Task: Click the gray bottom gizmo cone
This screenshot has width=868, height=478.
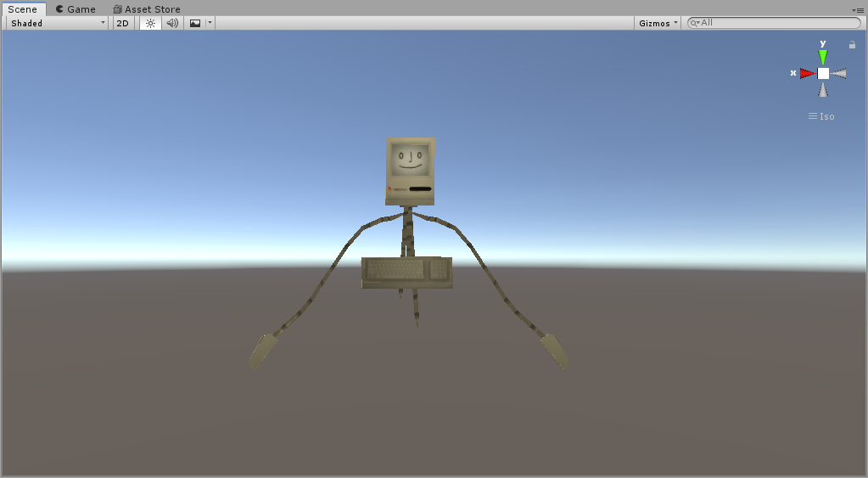Action: click(823, 90)
